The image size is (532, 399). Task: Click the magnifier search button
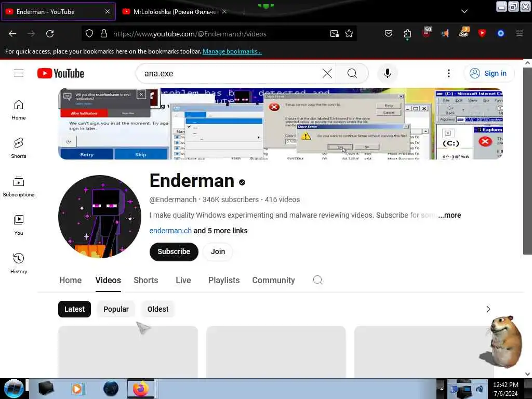coord(352,73)
